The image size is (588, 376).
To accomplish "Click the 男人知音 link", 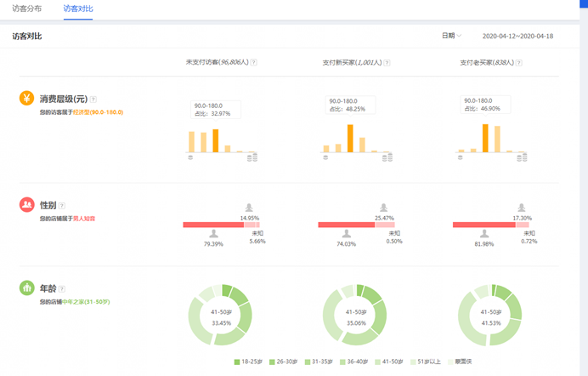I will [83, 219].
